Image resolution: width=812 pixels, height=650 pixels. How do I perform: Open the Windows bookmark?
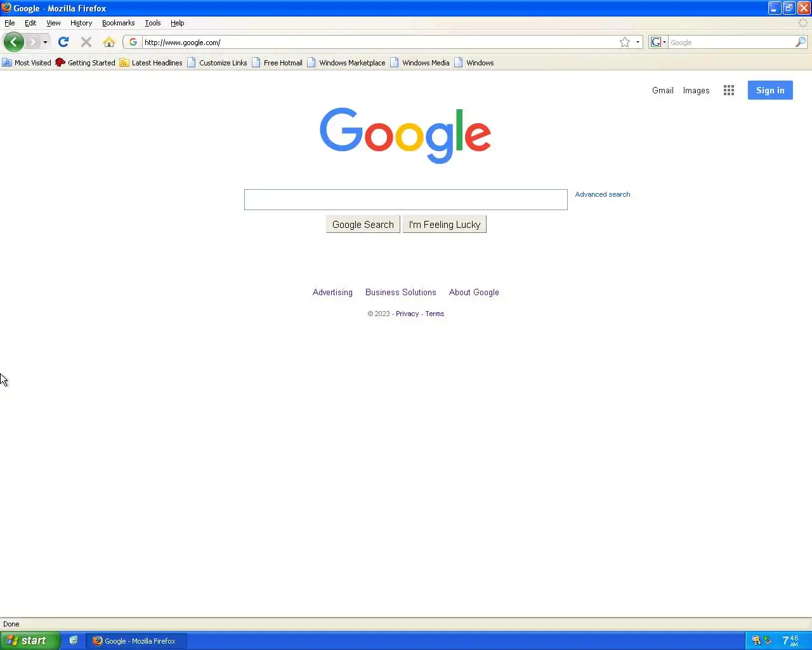474,63
